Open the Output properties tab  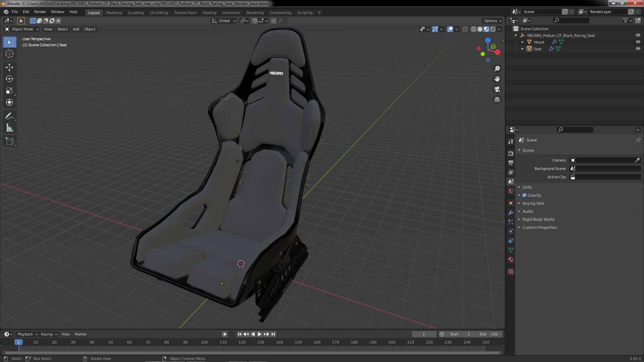coord(511,163)
